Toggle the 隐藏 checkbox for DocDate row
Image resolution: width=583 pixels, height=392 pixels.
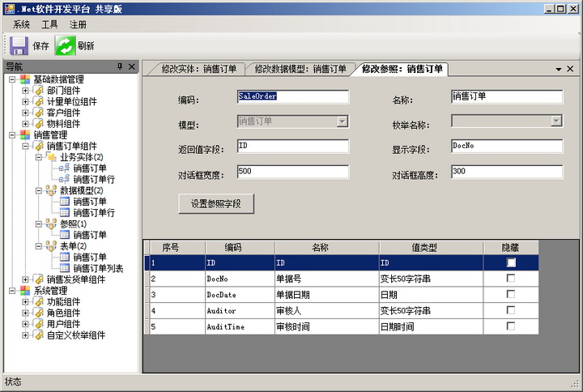point(511,294)
